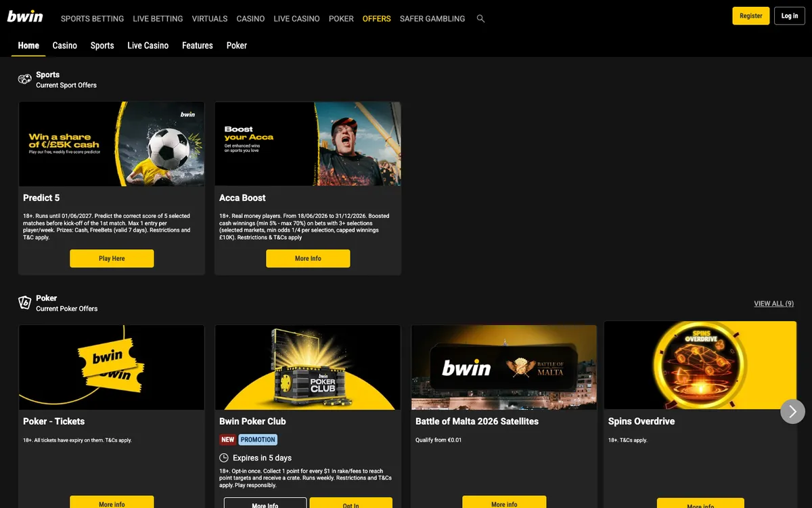The height and width of the screenshot is (508, 812).
Task: Click Opt In on Bwin Poker Club
Action: (351, 503)
